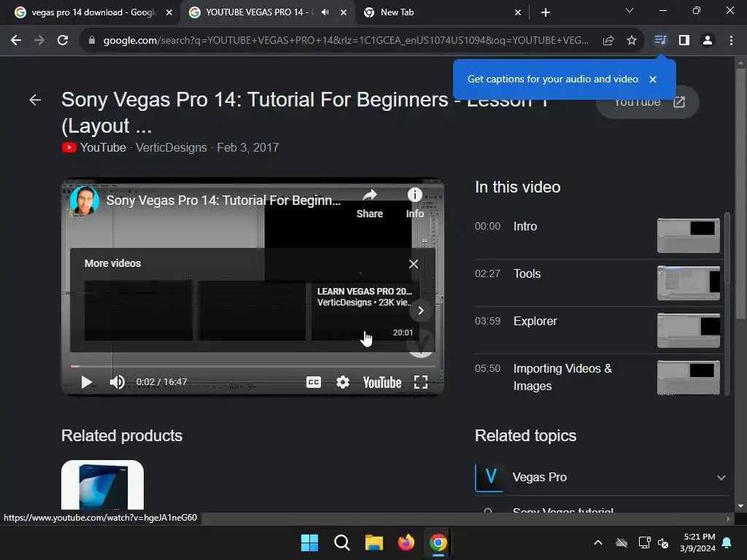Click the chapter list scrollbar

pos(727,248)
